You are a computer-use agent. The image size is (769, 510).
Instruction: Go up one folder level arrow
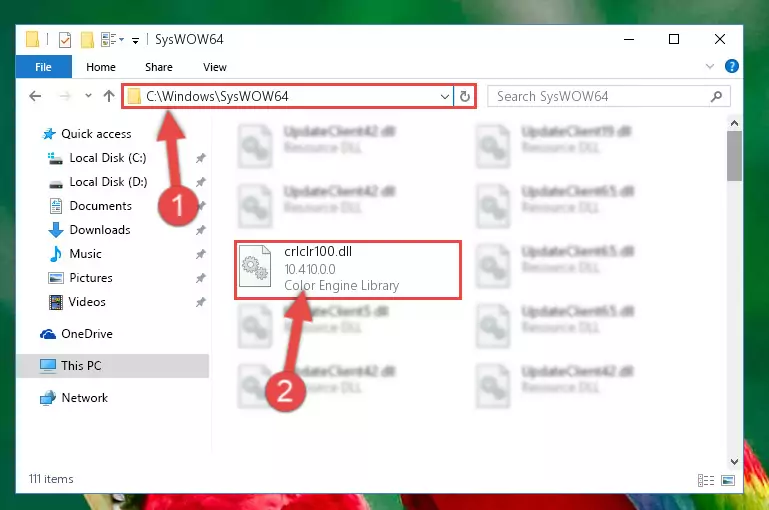click(x=109, y=96)
